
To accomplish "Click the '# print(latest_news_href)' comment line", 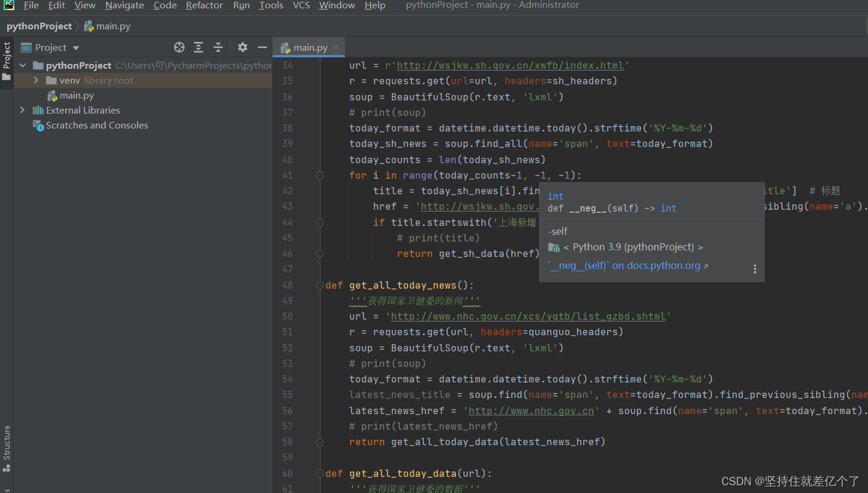I will pos(423,426).
